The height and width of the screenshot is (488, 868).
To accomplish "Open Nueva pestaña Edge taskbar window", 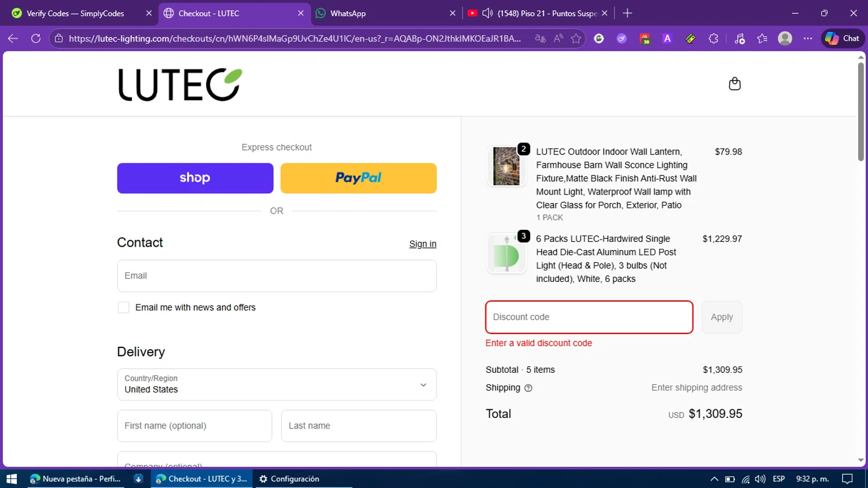I will (76, 479).
